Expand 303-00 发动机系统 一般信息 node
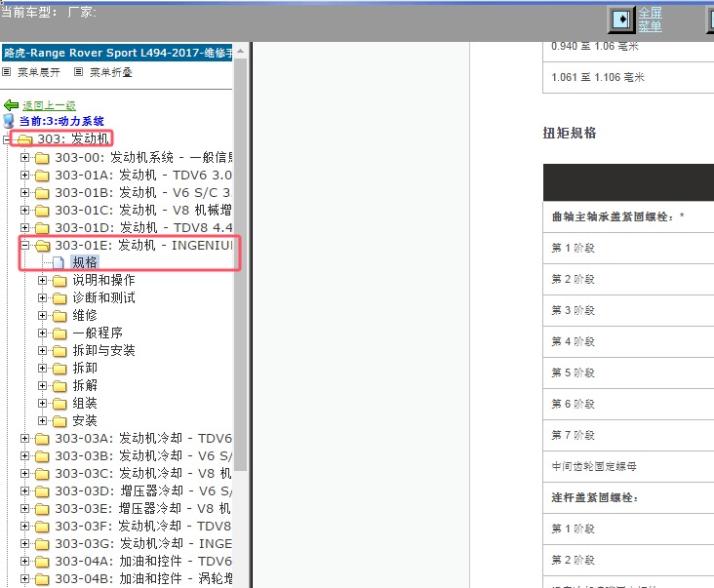This screenshot has width=714, height=588. pyautogui.click(x=24, y=157)
